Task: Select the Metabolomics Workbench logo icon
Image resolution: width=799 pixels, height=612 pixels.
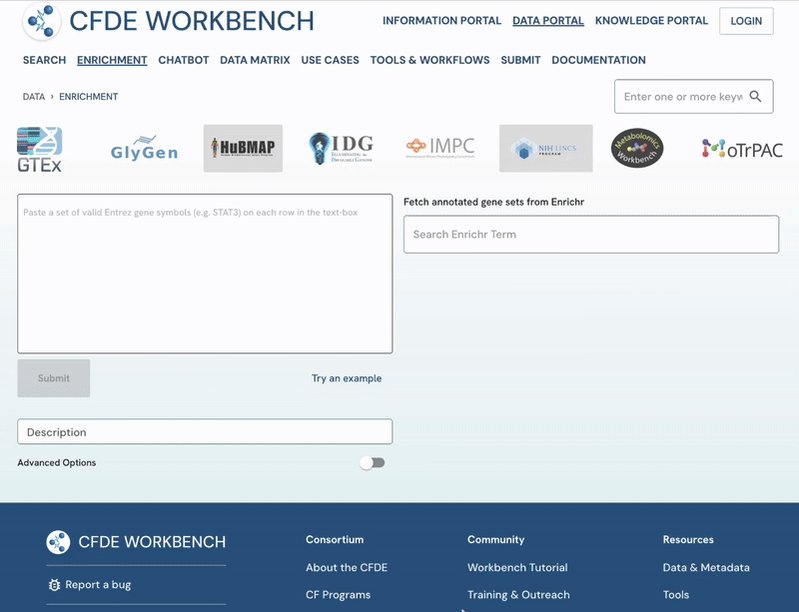Action: (x=637, y=148)
